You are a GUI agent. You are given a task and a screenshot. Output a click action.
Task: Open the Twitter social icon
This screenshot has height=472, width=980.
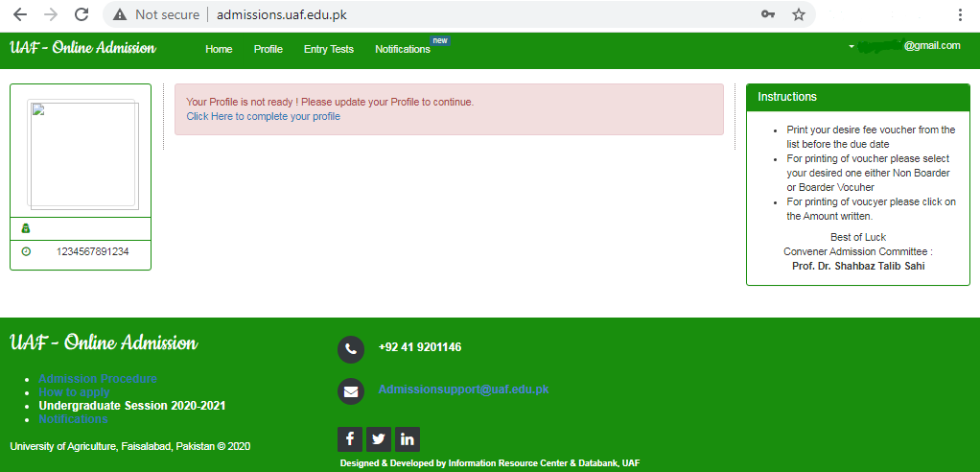[379, 438]
